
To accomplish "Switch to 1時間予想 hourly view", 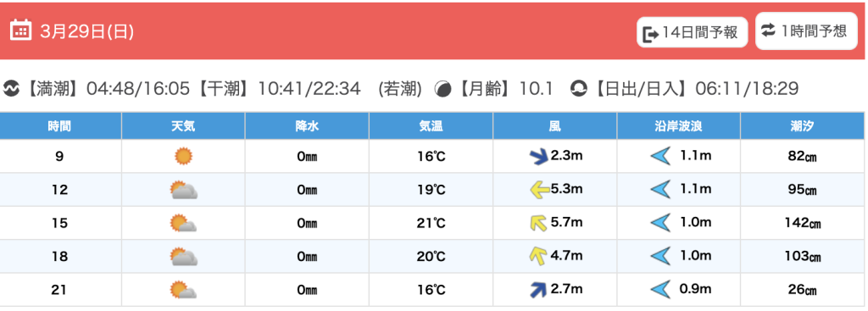I will tap(806, 31).
